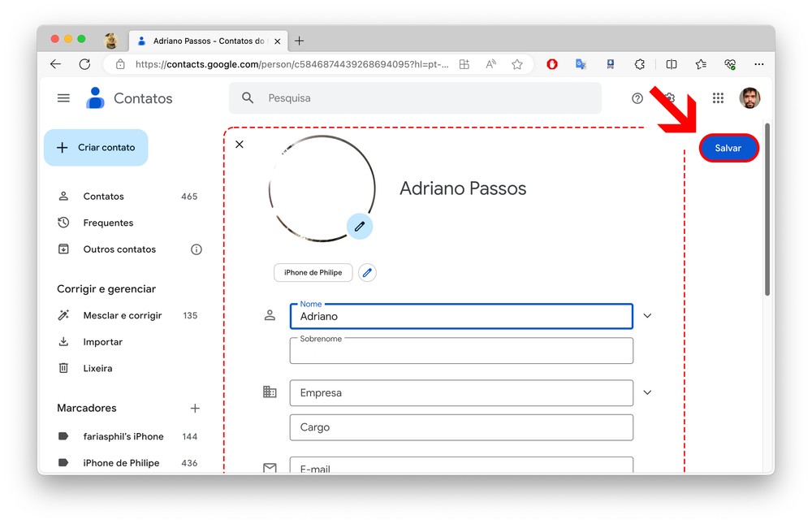
Task: Select Mesclar e corrigir in sidebar
Action: click(x=122, y=315)
